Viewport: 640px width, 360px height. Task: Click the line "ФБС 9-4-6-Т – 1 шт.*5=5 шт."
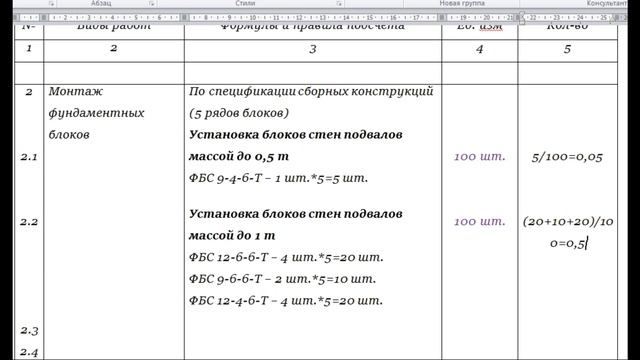(278, 178)
